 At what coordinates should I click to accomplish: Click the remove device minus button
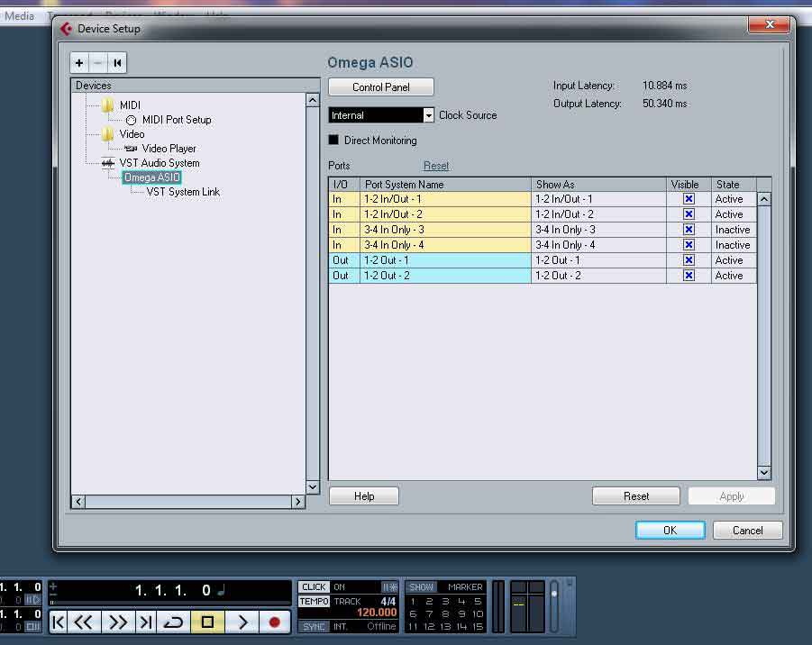click(98, 63)
